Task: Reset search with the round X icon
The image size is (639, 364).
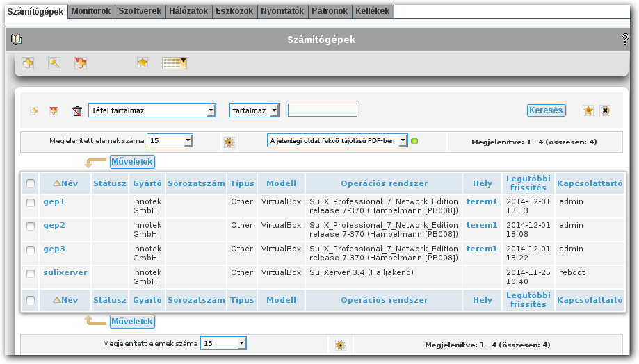Action: [605, 110]
